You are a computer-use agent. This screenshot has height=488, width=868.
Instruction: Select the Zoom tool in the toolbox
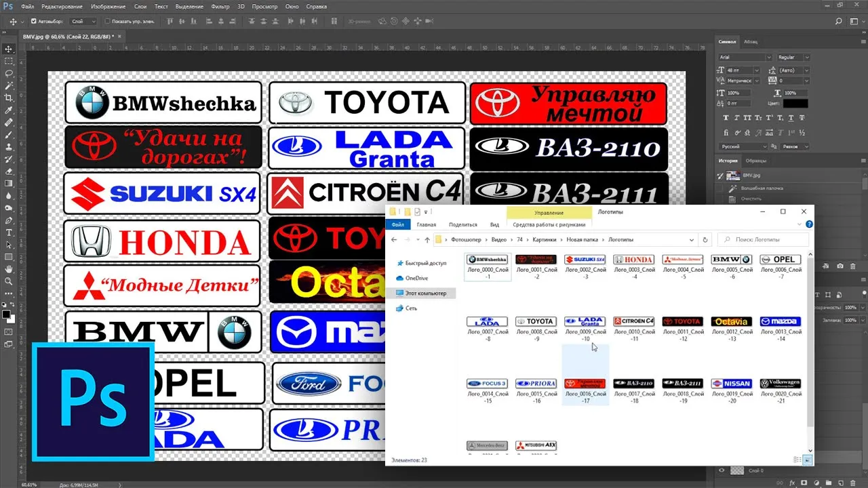[9, 281]
